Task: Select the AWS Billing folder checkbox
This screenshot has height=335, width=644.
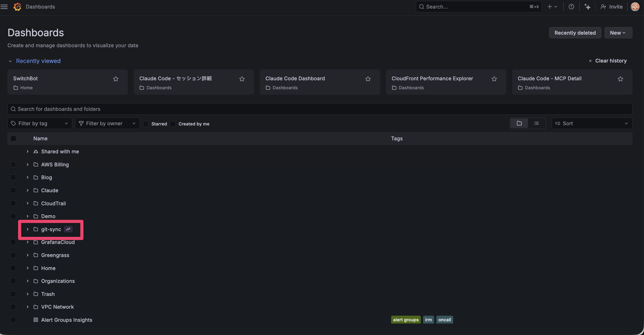Action: point(13,164)
